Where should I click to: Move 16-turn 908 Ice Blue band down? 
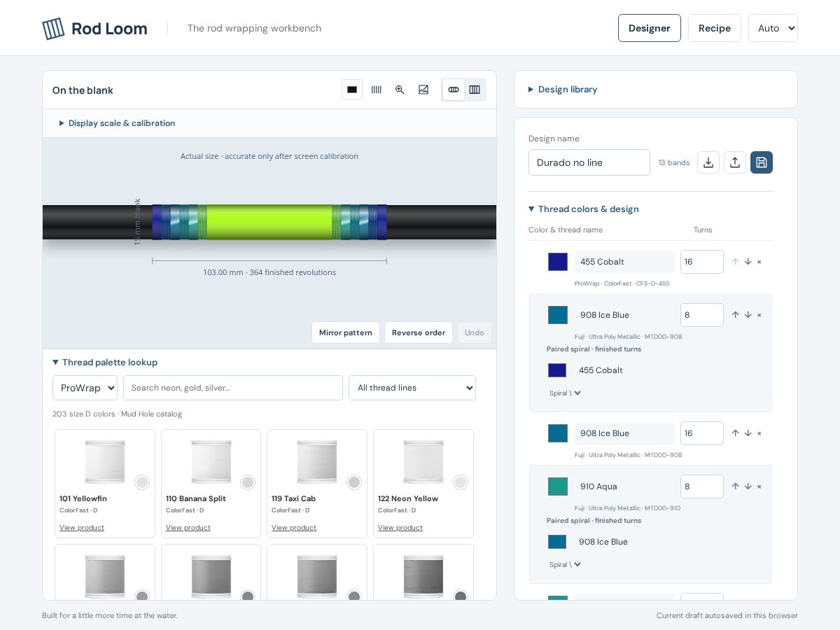[748, 433]
